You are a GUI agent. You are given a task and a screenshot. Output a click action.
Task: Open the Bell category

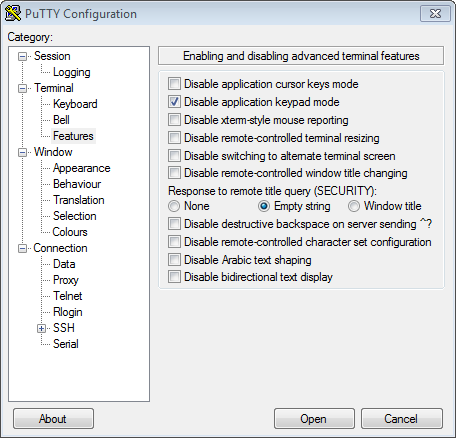61,120
